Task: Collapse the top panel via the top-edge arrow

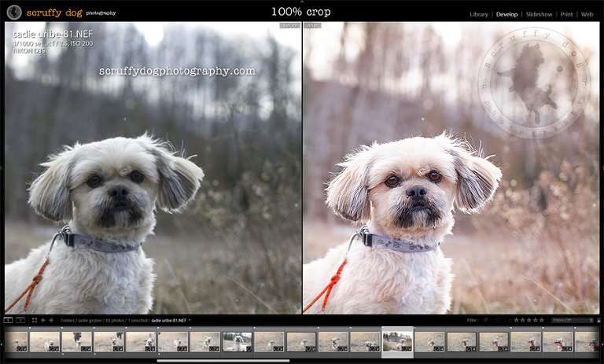Action: [302, 2]
